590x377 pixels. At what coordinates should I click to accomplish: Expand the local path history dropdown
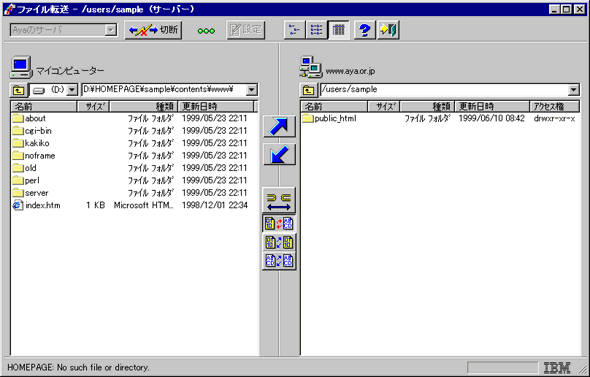point(251,90)
